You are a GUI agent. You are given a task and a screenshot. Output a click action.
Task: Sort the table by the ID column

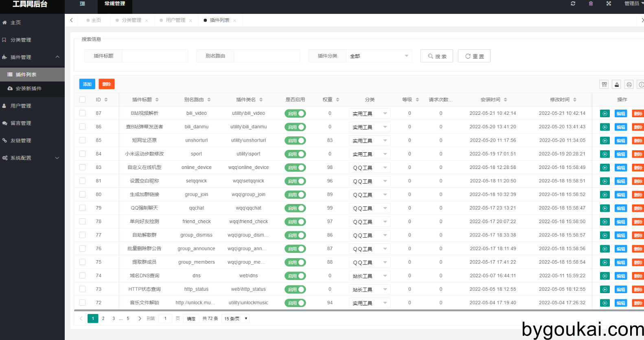(106, 100)
